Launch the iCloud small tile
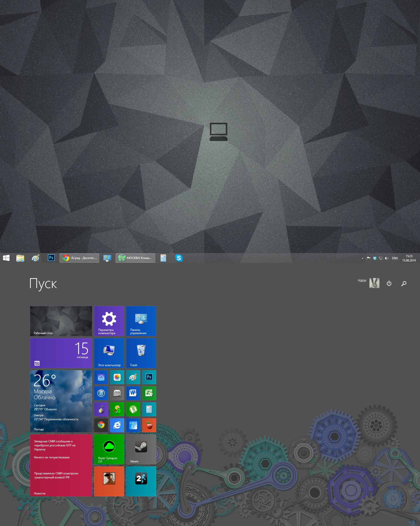The width and height of the screenshot is (420, 526). 101,377
